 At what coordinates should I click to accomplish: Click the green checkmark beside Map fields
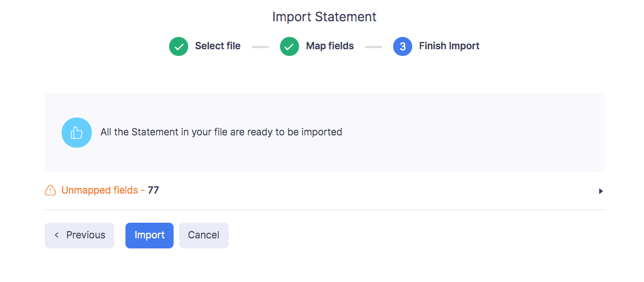(290, 46)
